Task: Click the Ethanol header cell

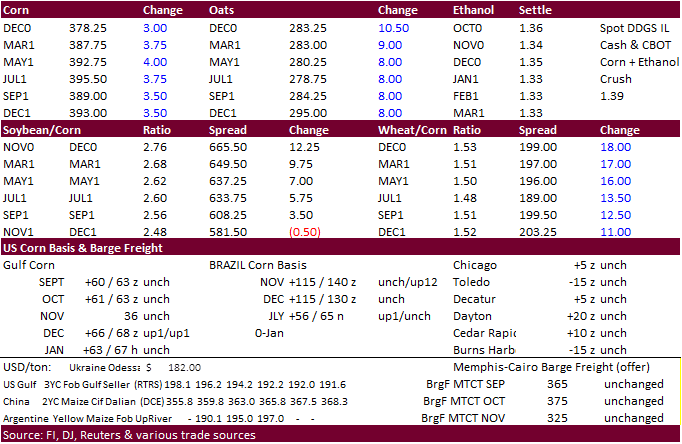Action: [474, 10]
